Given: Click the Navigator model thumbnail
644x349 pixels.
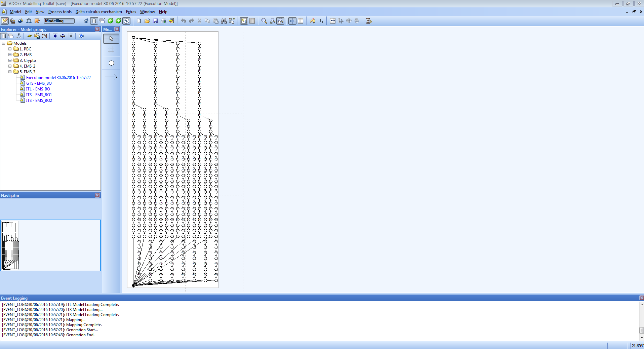Looking at the screenshot, I should coord(10,246).
